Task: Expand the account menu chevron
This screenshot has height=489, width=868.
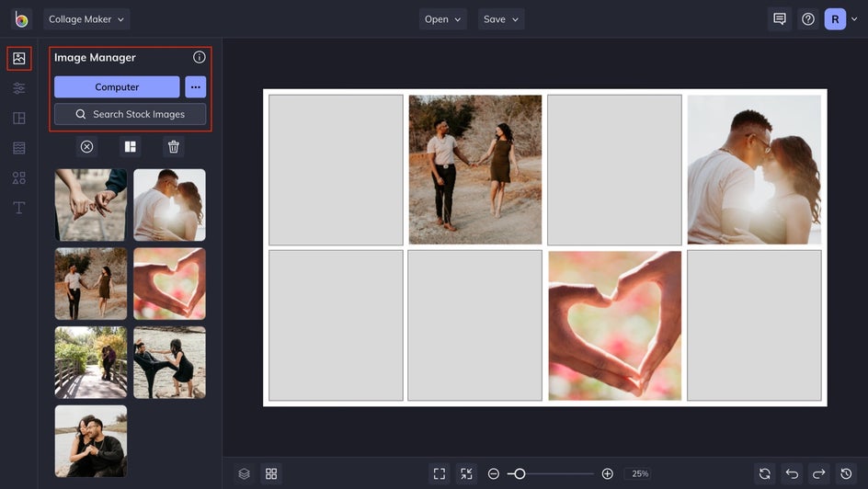Action: tap(854, 19)
